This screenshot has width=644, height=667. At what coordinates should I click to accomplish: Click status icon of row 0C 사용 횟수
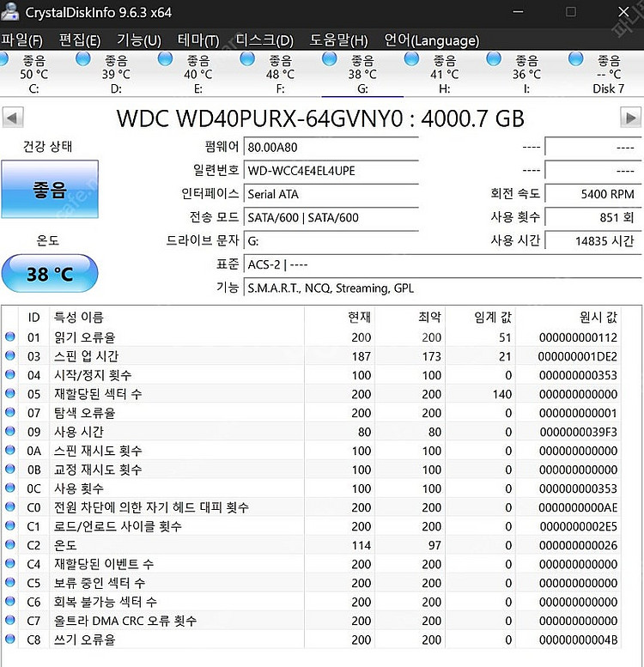point(10,488)
